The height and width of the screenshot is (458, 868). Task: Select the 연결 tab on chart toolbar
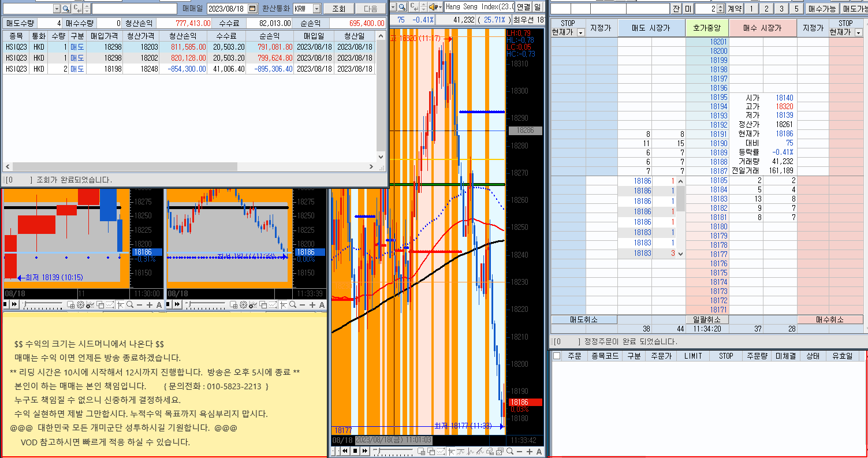[x=523, y=7]
